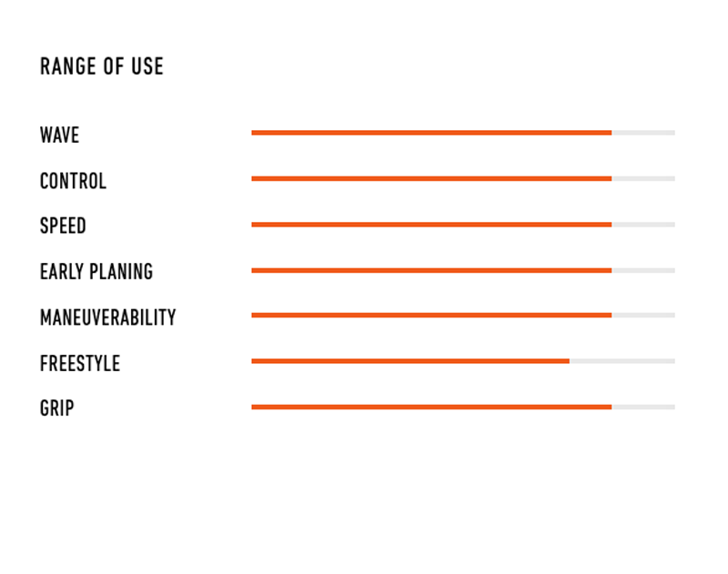Click the orange Freestyle rating bar
Screen dimensions: 728x574
[409, 361]
